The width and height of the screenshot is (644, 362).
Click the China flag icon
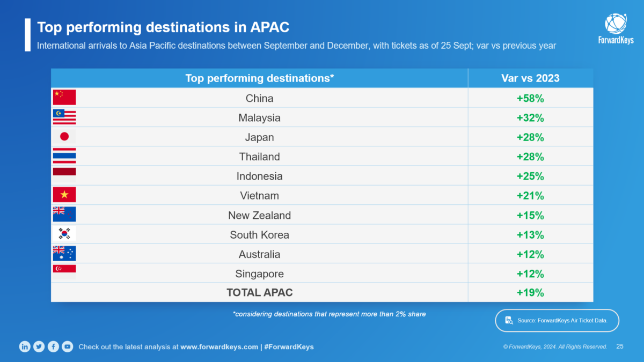coord(64,98)
